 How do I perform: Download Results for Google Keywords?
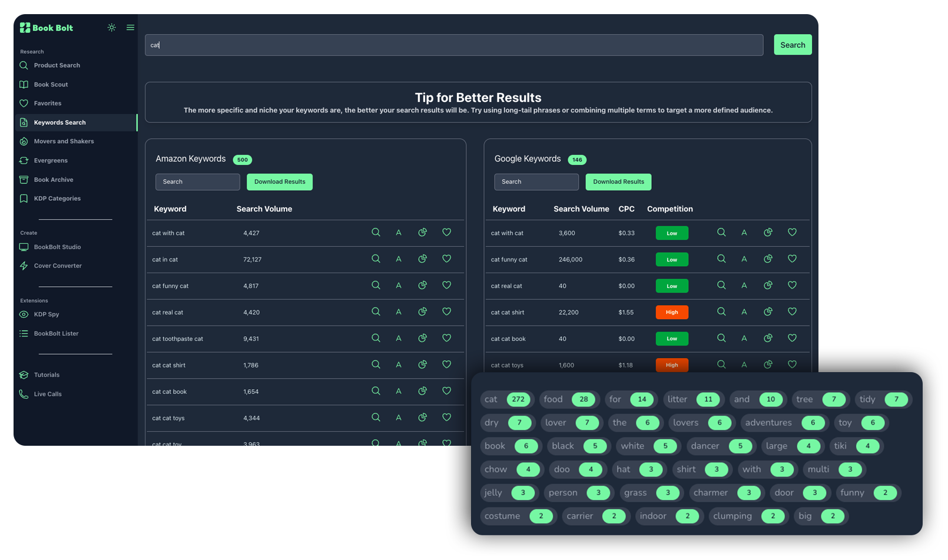[618, 182]
